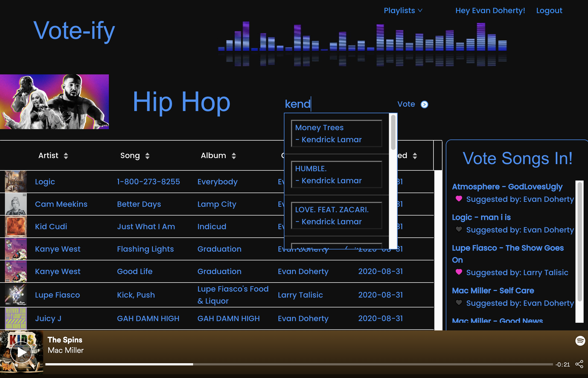The image size is (588, 378).
Task: Click the Vote-ify logo title
Action: tap(74, 31)
